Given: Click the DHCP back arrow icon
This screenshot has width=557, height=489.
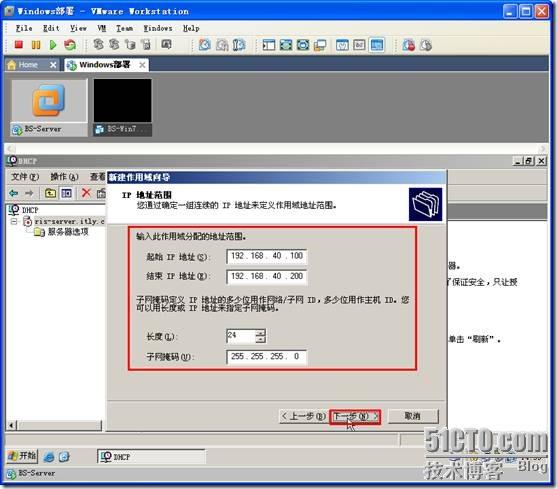Looking at the screenshot, I should tap(14, 193).
